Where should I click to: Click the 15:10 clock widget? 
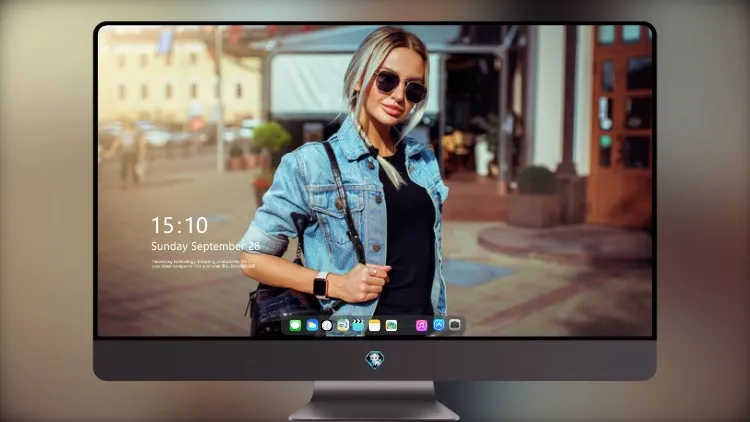point(179,225)
